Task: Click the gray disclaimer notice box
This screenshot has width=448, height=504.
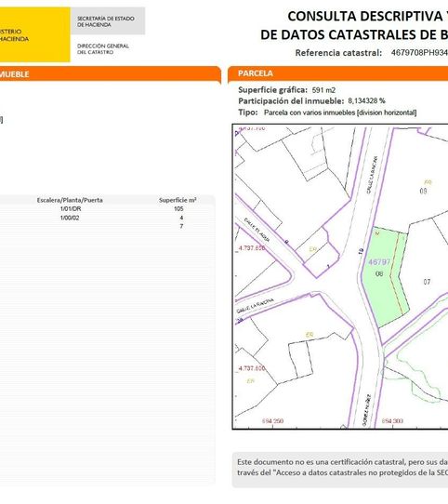Action: pyautogui.click(x=340, y=470)
